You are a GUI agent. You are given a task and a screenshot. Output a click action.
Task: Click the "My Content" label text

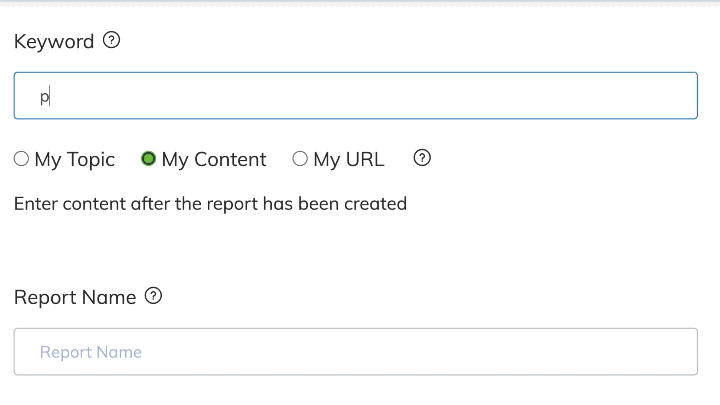coord(214,159)
